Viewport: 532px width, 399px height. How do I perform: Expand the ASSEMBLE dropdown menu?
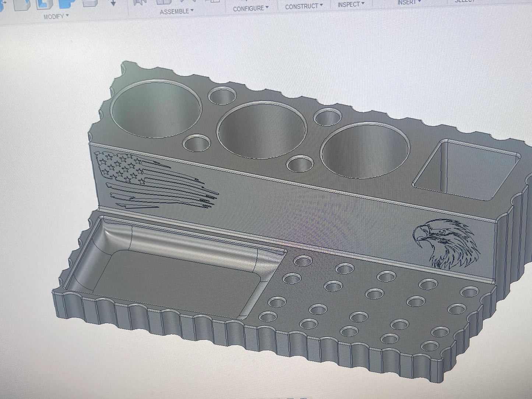coord(177,11)
